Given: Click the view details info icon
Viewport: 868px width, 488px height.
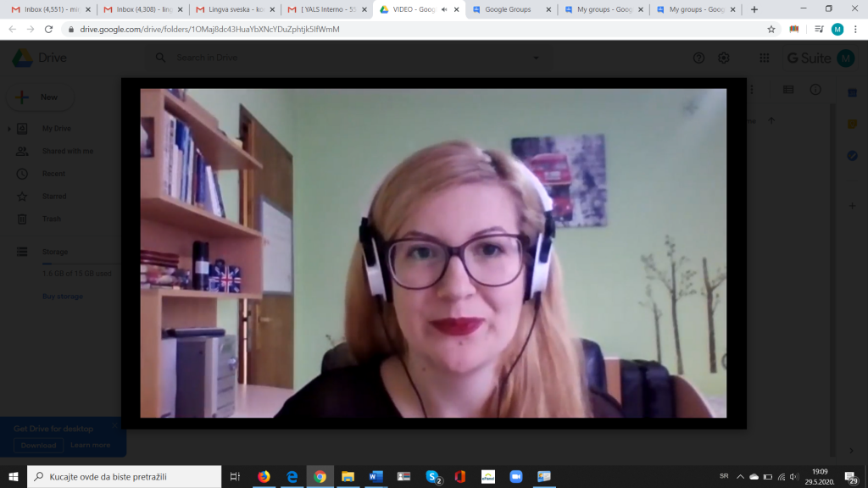Looking at the screenshot, I should click(x=815, y=90).
